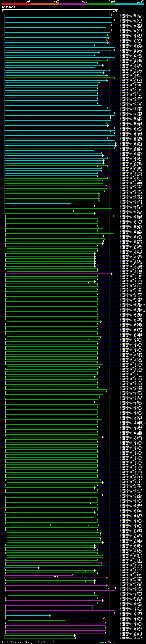Click the label UniRef100_B9MVR0

click(131, 191)
